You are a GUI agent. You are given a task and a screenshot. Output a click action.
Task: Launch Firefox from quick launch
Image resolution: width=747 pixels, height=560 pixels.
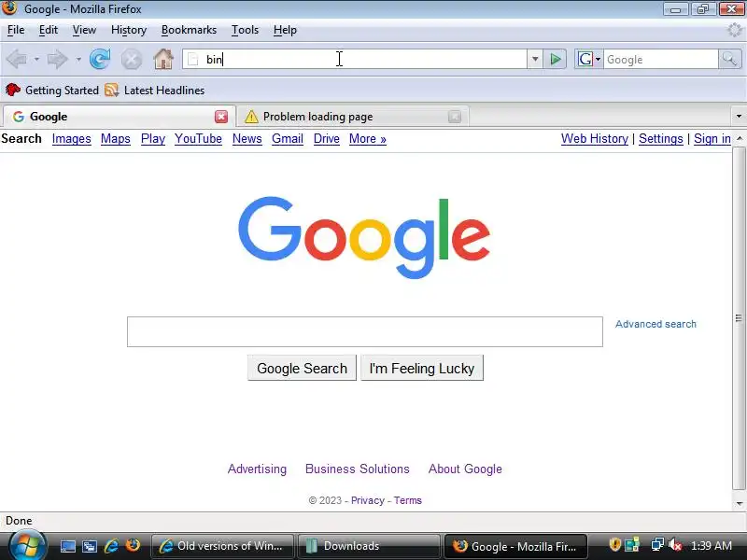(133, 546)
